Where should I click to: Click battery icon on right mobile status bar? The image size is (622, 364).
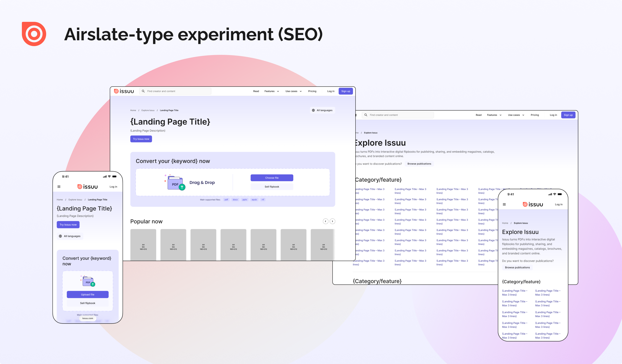560,194
